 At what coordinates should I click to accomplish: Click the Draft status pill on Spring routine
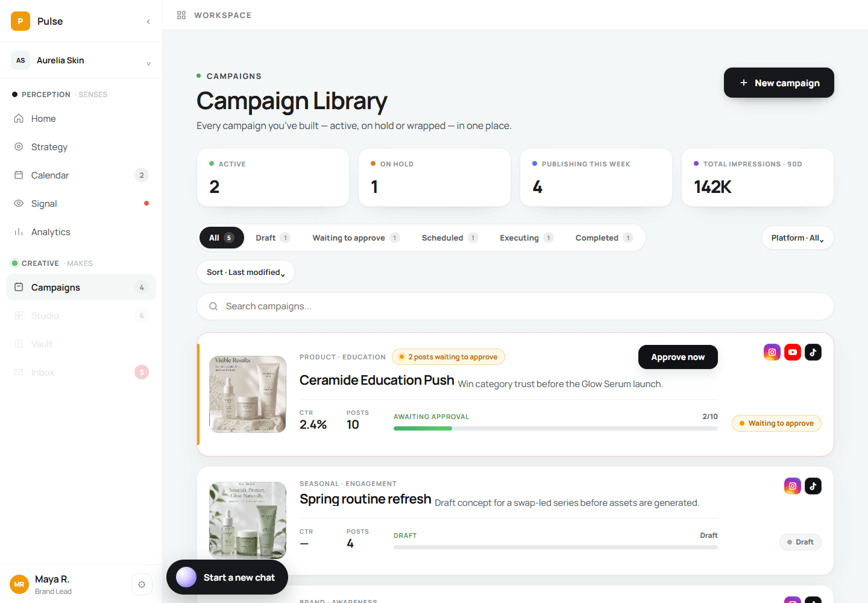coord(800,542)
